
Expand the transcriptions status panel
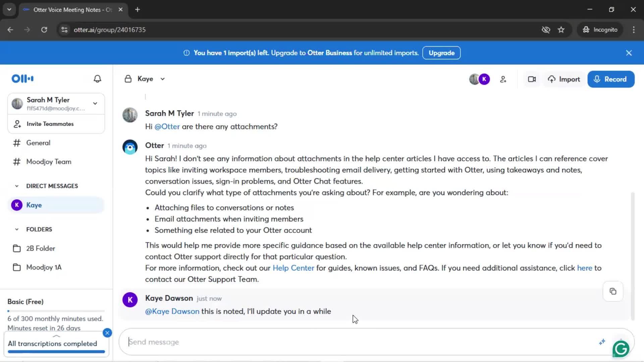[56, 336]
